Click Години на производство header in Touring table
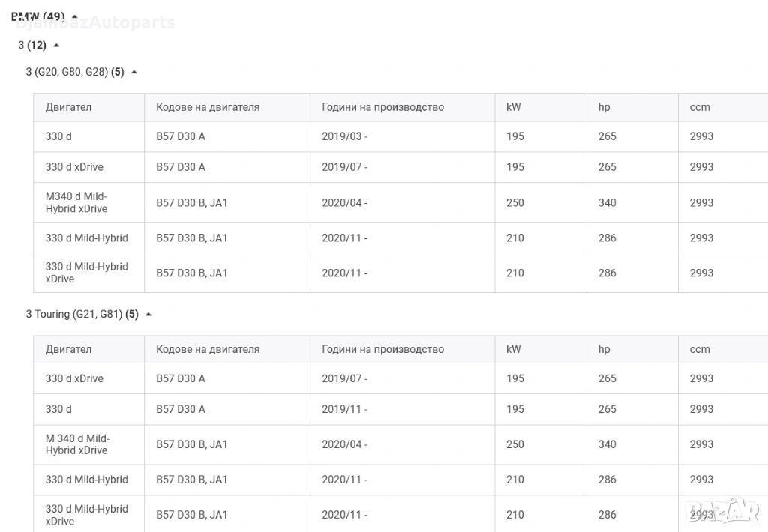Viewport: 768px width, 532px height. [382, 349]
